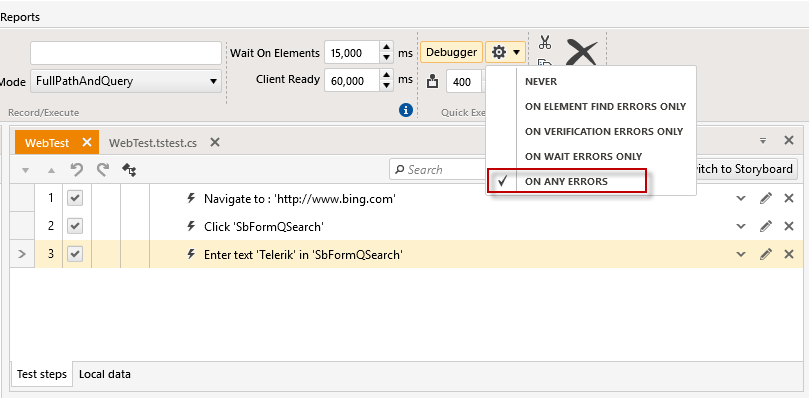Click the Client Ready value field
Screen dimensions: 809x398
352,80
